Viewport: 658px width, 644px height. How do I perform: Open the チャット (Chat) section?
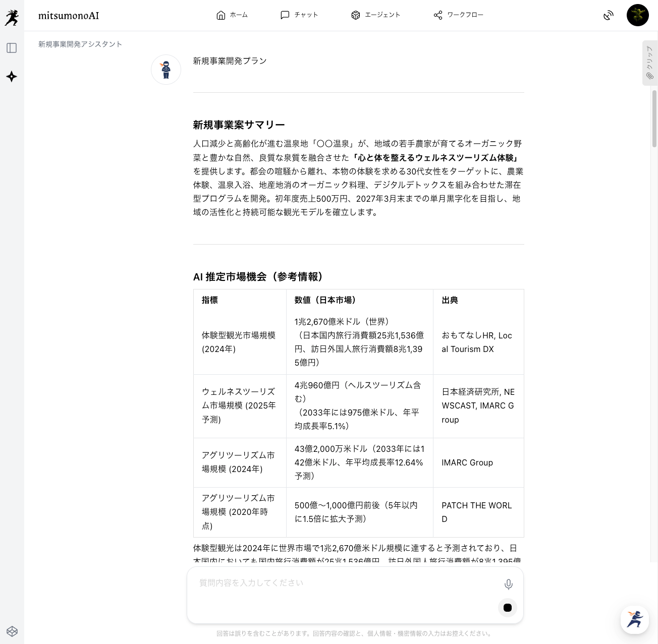click(x=299, y=15)
